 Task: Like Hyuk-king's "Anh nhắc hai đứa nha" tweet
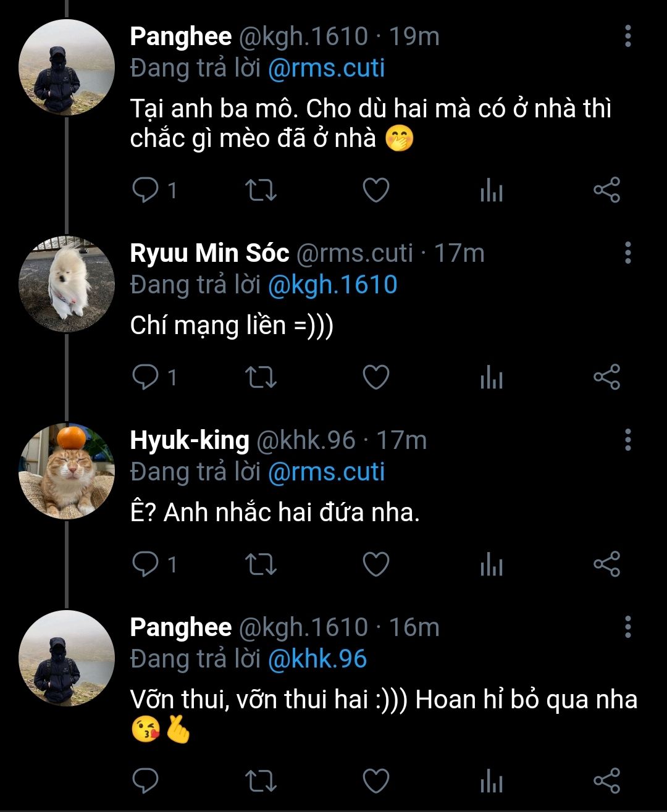(x=375, y=564)
